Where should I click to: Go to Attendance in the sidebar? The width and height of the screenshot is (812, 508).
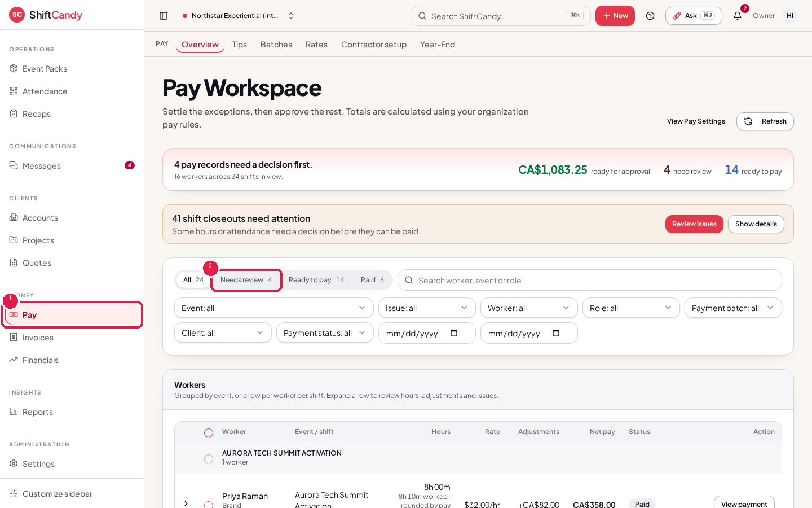(x=72, y=91)
